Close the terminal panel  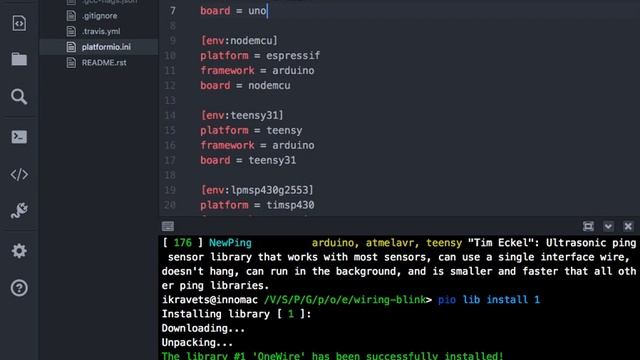pos(628,226)
